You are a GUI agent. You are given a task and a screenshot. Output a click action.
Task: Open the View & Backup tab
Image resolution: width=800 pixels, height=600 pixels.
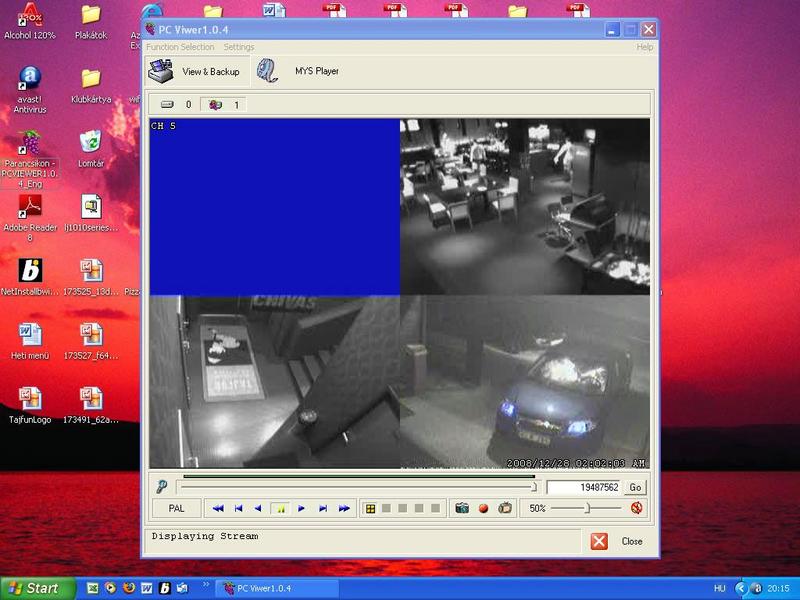195,72
